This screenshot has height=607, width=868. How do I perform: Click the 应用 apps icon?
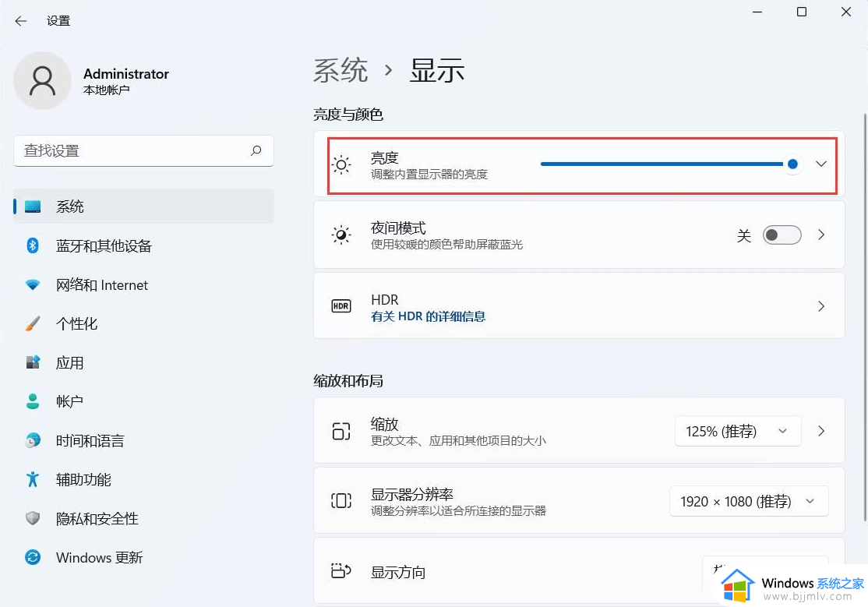[x=33, y=362]
